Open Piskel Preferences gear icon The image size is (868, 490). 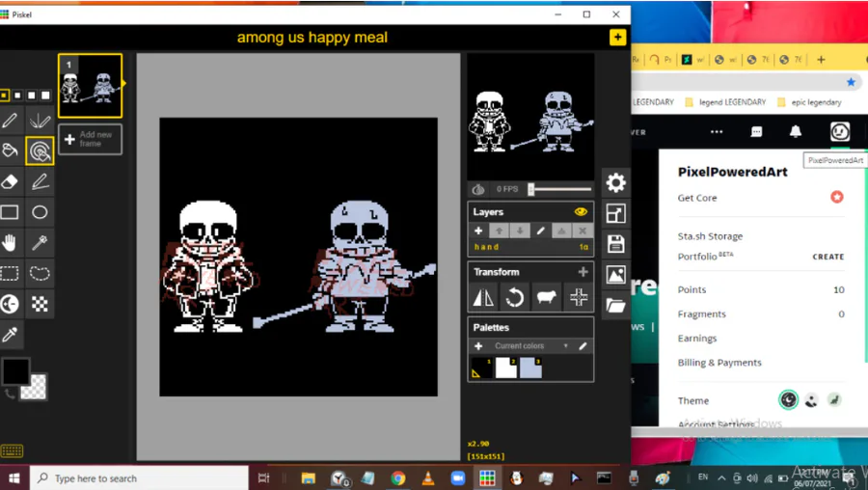point(615,182)
